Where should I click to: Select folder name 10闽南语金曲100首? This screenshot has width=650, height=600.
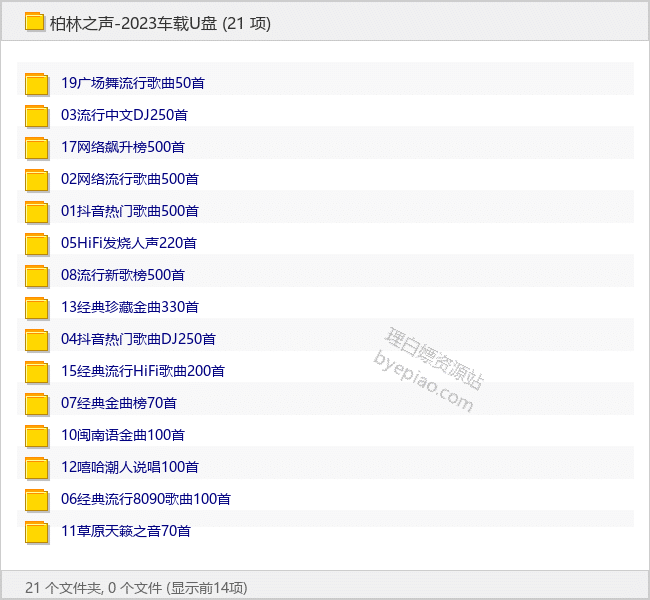coord(123,435)
